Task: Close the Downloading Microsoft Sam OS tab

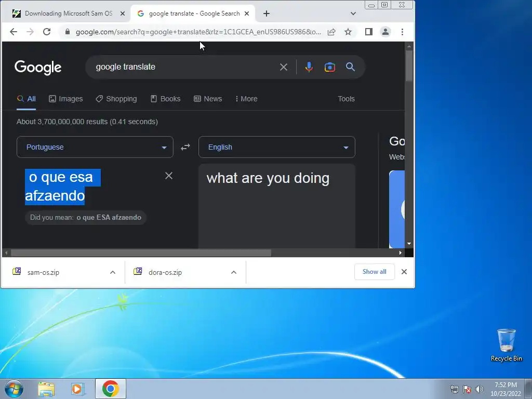Action: tap(123, 14)
